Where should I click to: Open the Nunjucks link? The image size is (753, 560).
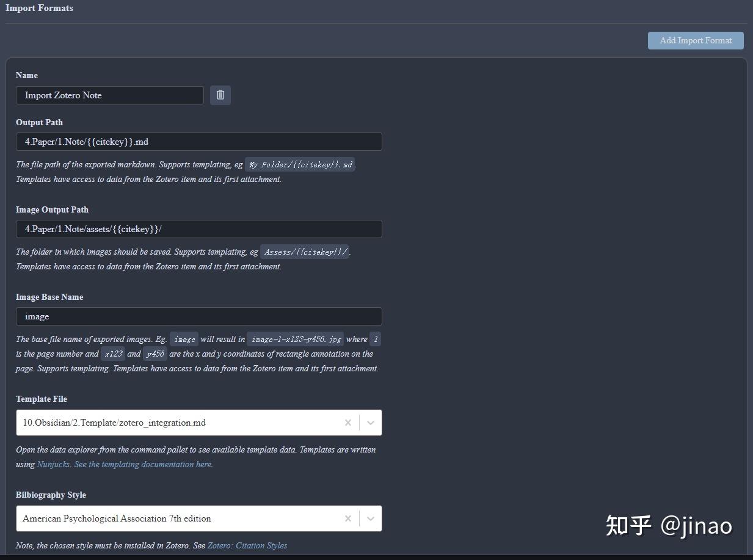53,464
